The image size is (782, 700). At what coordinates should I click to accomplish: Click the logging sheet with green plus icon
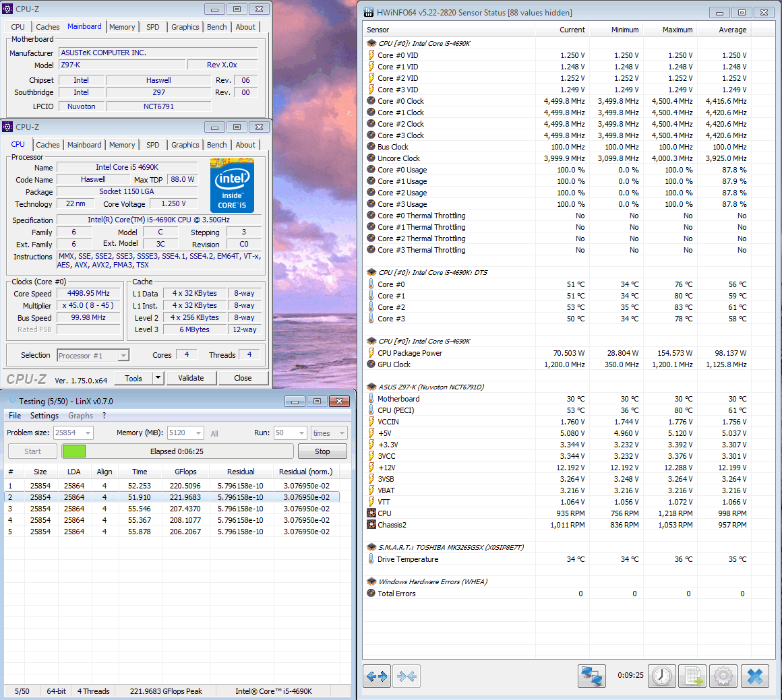pos(693,676)
